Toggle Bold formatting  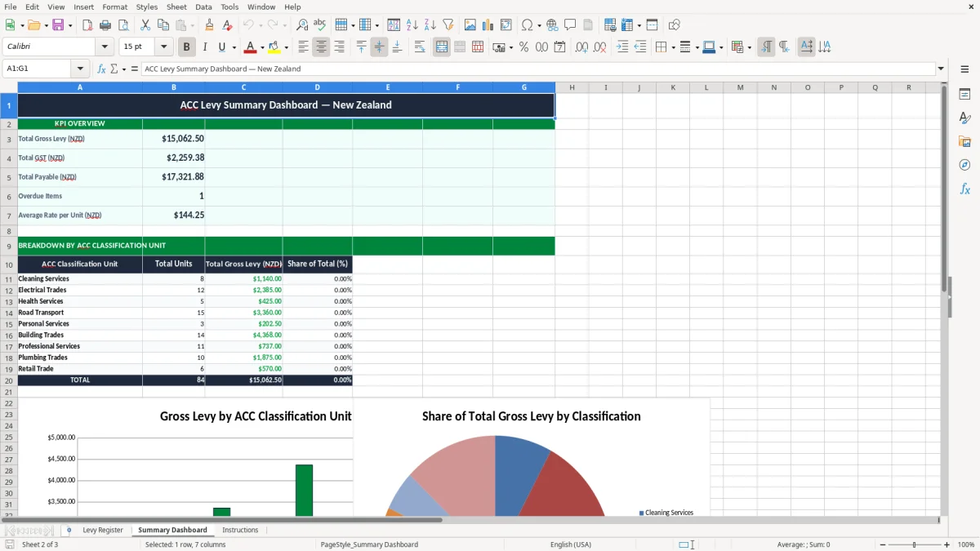click(x=187, y=47)
